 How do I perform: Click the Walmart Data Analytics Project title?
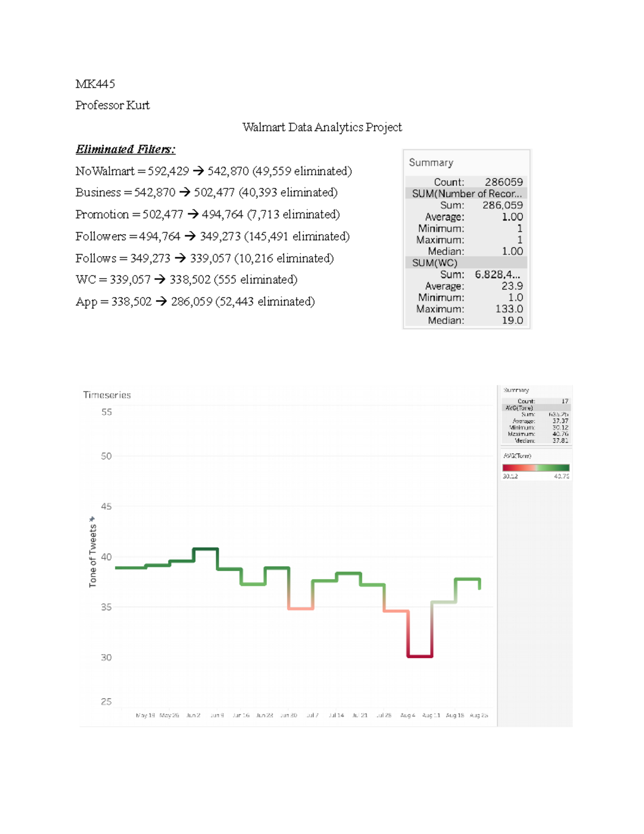pos(322,127)
